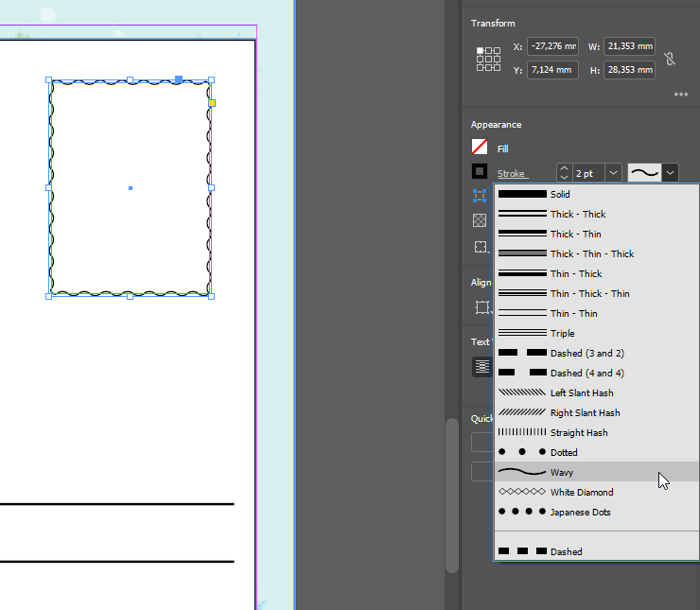This screenshot has width=700, height=610.
Task: Toggle constrain proportions for width and height
Action: tap(670, 59)
